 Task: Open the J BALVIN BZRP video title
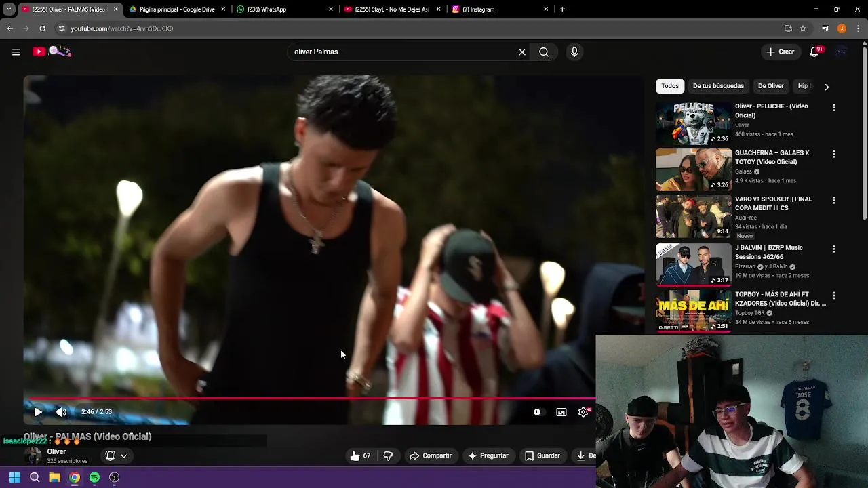769,252
